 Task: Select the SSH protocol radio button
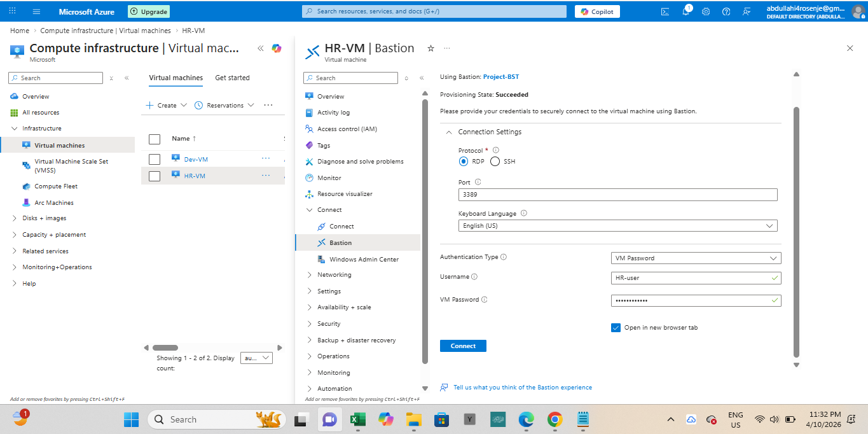(x=495, y=162)
